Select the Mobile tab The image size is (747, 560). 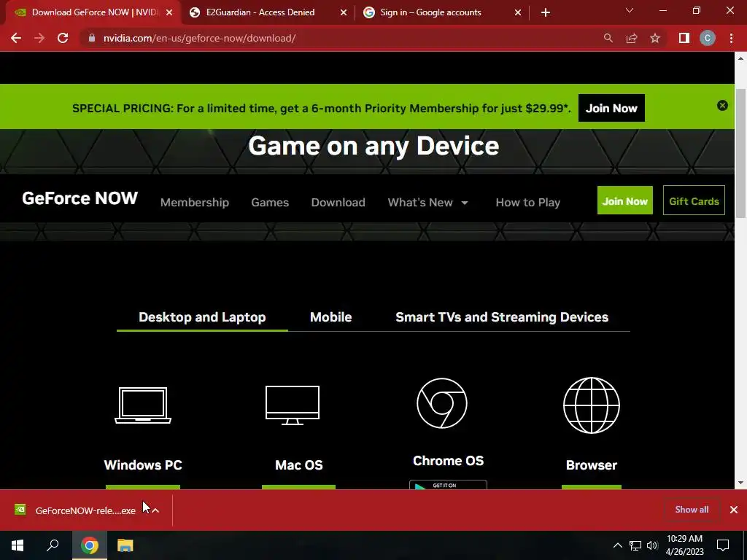(x=330, y=317)
